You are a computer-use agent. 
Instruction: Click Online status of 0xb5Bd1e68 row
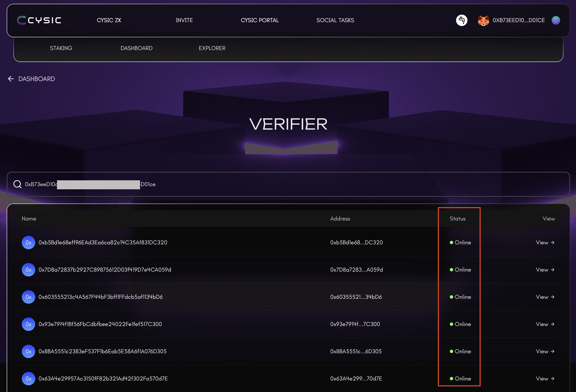[460, 242]
